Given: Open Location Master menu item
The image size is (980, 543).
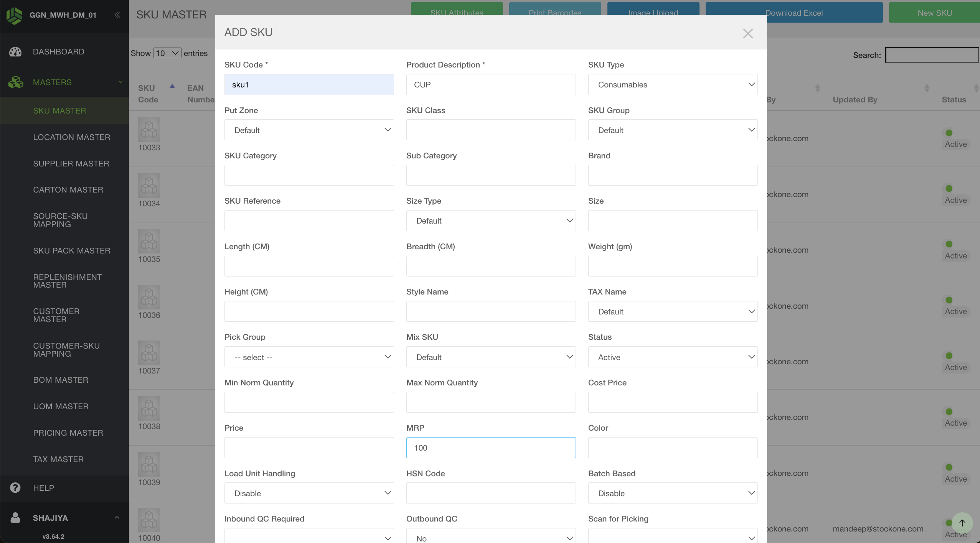Looking at the screenshot, I should 72,137.
